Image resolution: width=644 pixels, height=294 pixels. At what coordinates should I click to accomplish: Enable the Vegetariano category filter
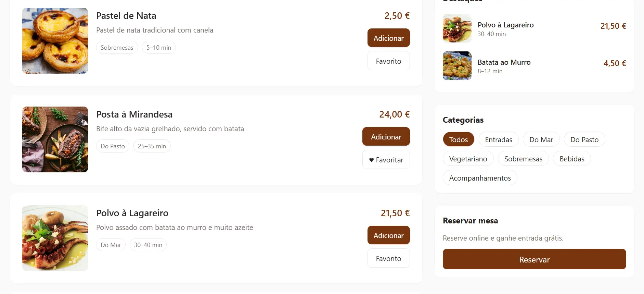[x=468, y=158]
